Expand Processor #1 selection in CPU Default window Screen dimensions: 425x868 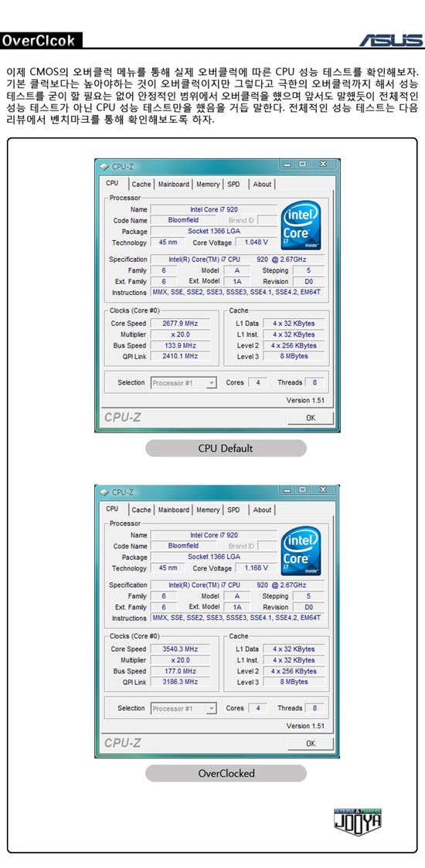click(x=211, y=382)
